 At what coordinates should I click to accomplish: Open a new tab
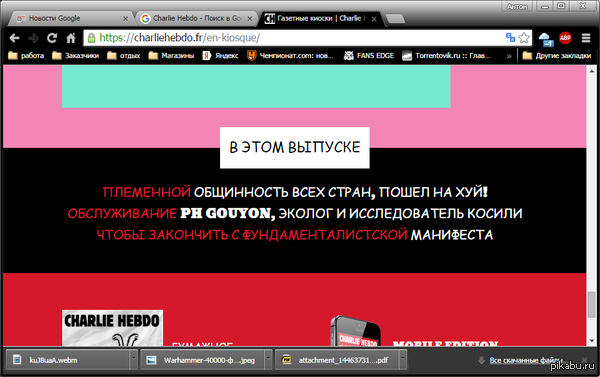395,18
